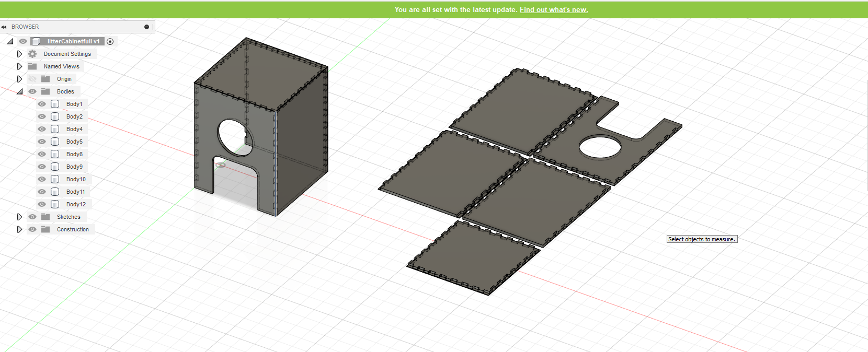Hide Body8 using its eye icon
This screenshot has width=868, height=352.
click(42, 154)
